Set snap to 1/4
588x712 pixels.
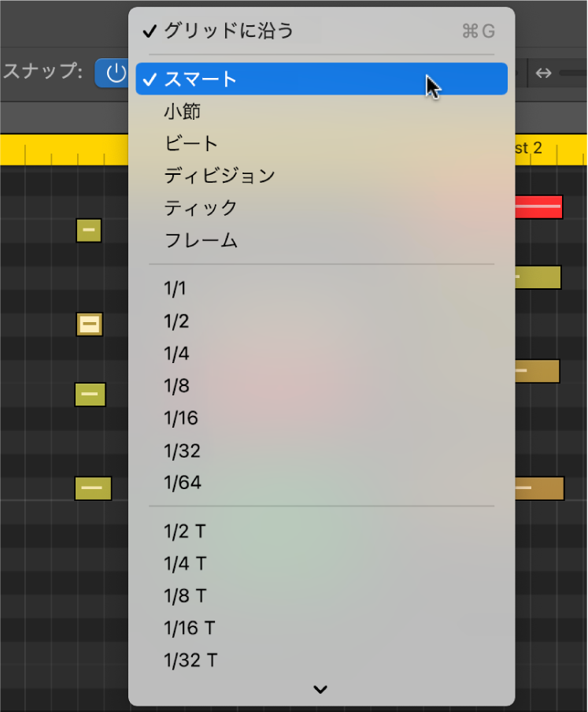pos(321,354)
